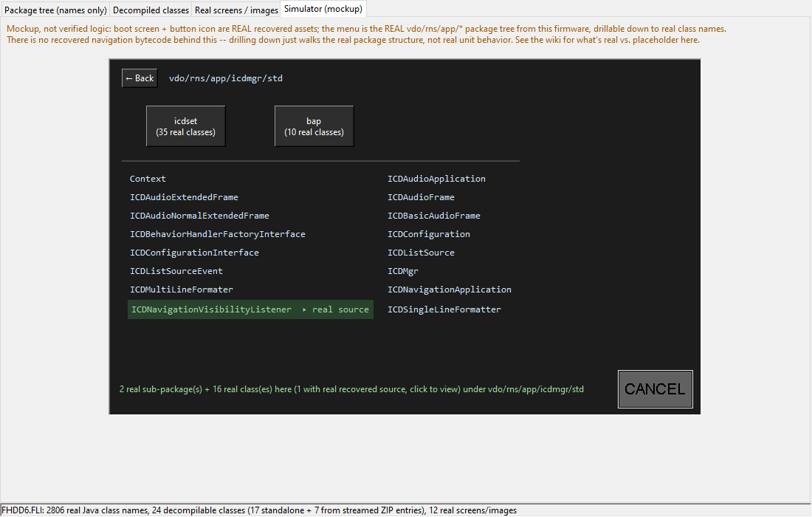Viewport: 812px width, 517px height.
Task: Select ICDConfiguration class name
Action: [429, 234]
